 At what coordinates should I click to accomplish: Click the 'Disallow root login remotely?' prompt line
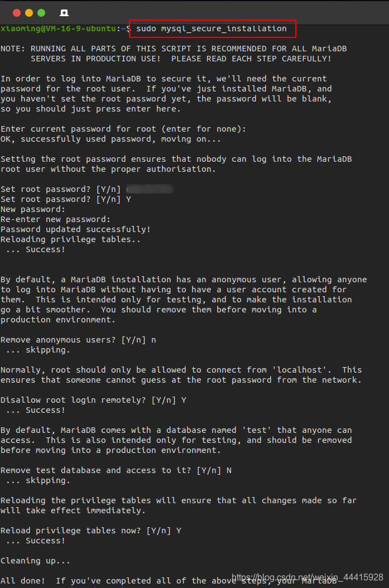[x=93, y=400]
